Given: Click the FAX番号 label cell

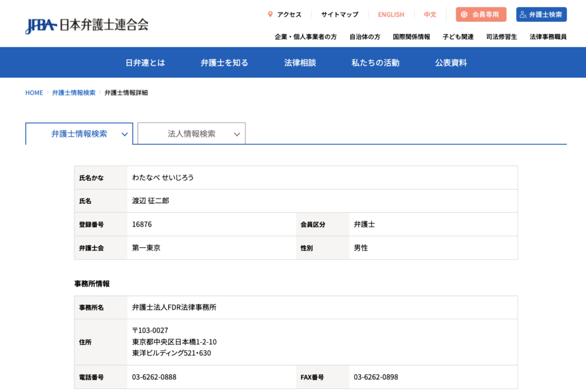Looking at the screenshot, I should pos(323,377).
